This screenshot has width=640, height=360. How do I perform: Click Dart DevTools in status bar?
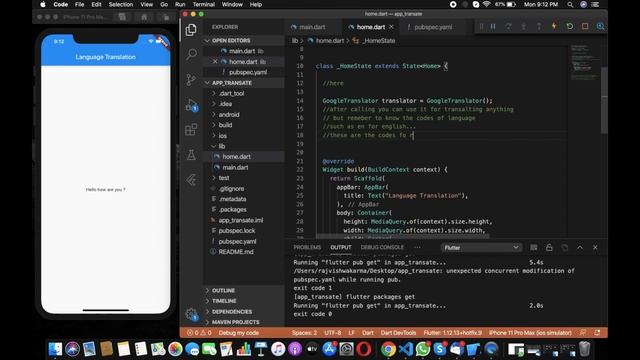point(398,333)
